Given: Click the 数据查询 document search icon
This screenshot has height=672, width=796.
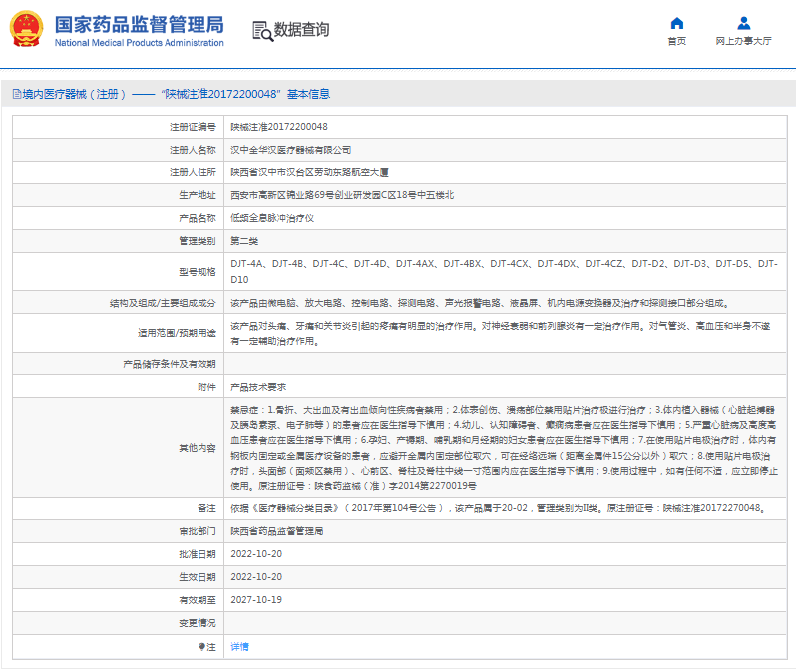Looking at the screenshot, I should 261,30.
